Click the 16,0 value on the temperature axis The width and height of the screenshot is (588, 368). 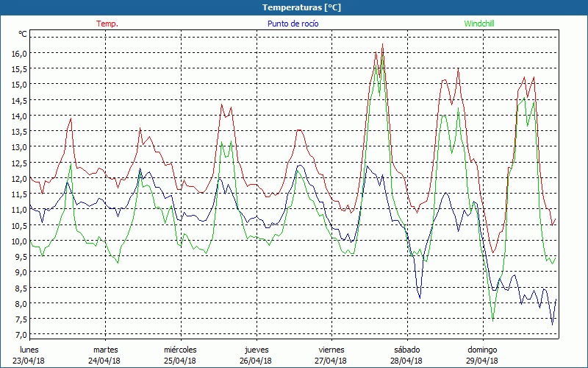[x=18, y=53]
